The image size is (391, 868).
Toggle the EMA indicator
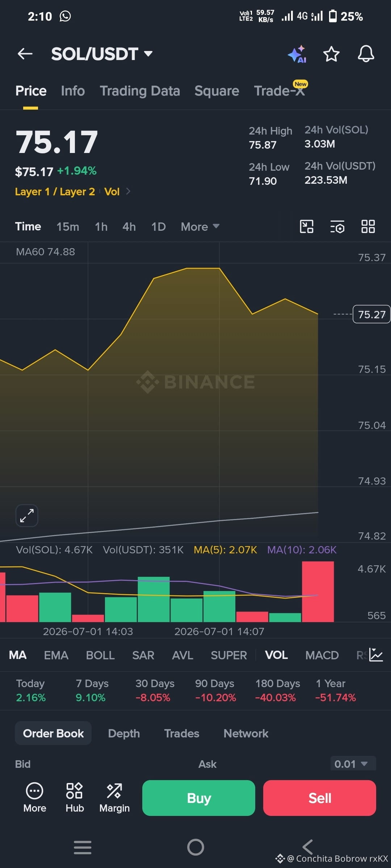coord(56,655)
